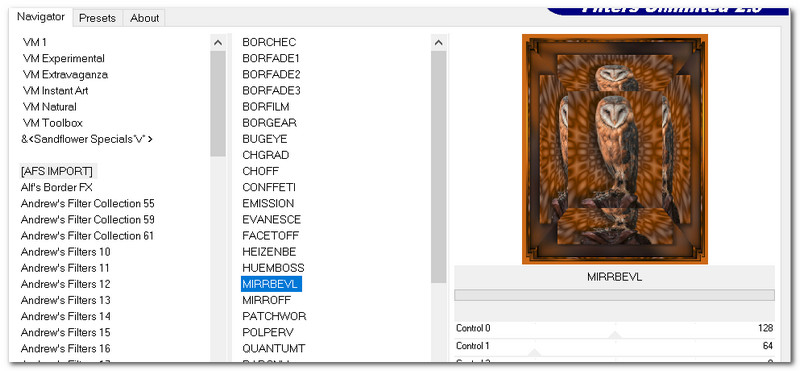Select the Sandflower Specials category

pos(87,139)
